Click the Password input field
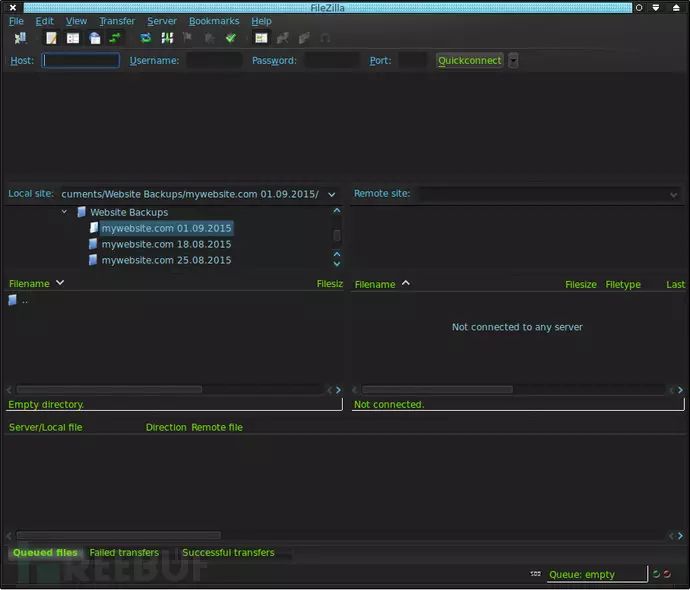Image resolution: width=690 pixels, height=590 pixels. coord(332,60)
